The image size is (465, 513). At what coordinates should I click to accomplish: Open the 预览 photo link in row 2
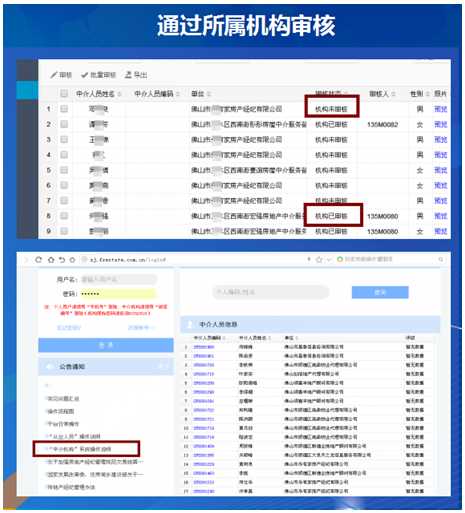(x=440, y=124)
